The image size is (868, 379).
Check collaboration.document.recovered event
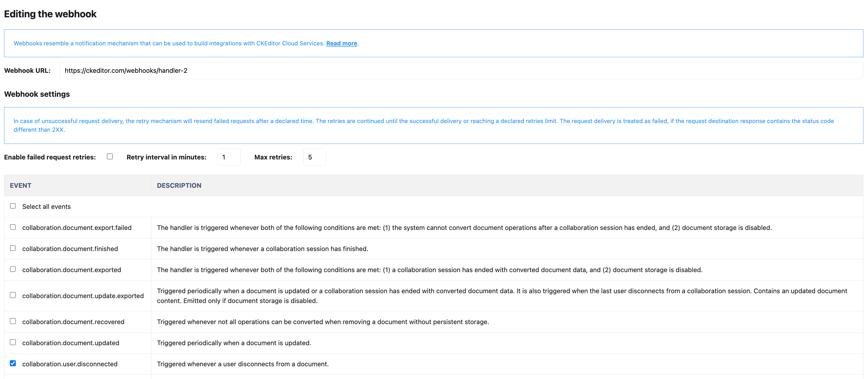click(x=13, y=321)
